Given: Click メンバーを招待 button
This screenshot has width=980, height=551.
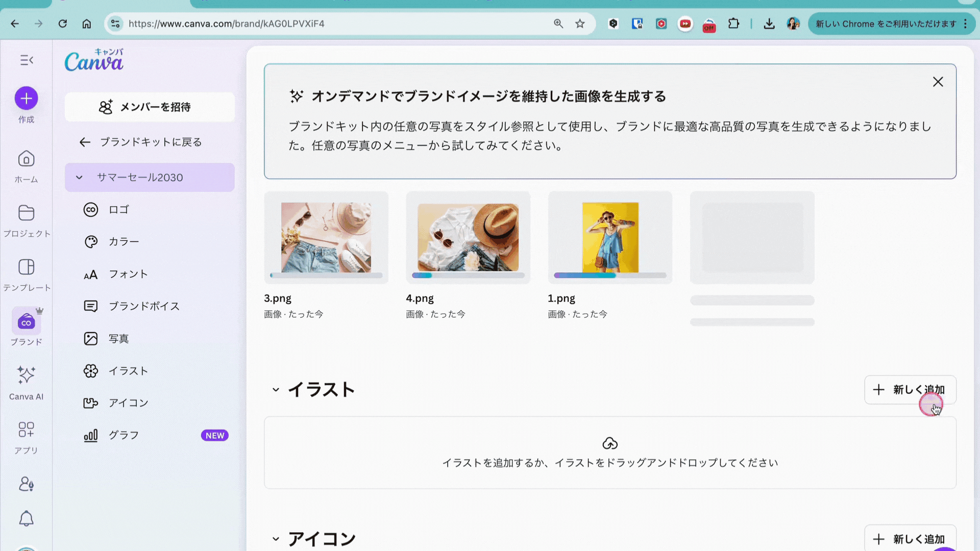Looking at the screenshot, I should coord(150,107).
